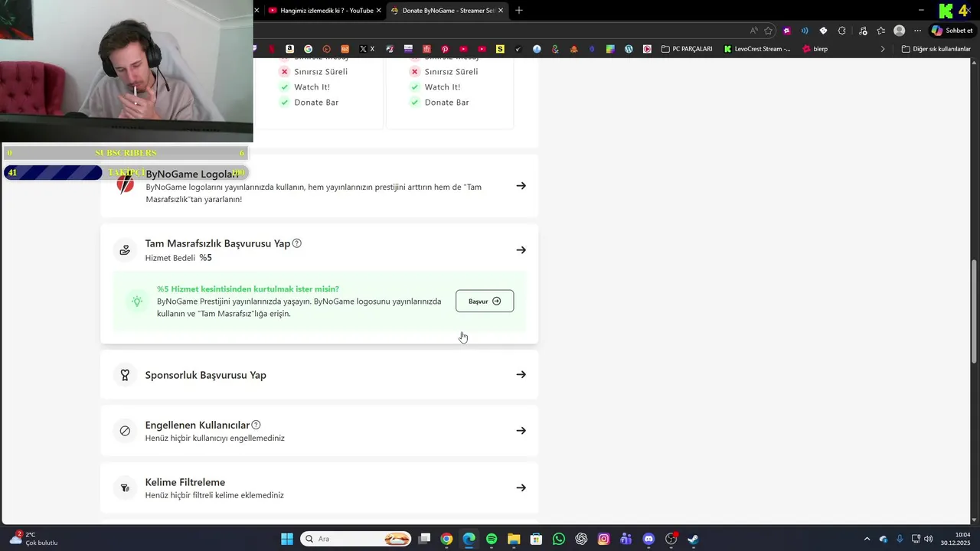Open the weather widget Çok bulutlu
The image size is (980, 551).
click(34, 539)
